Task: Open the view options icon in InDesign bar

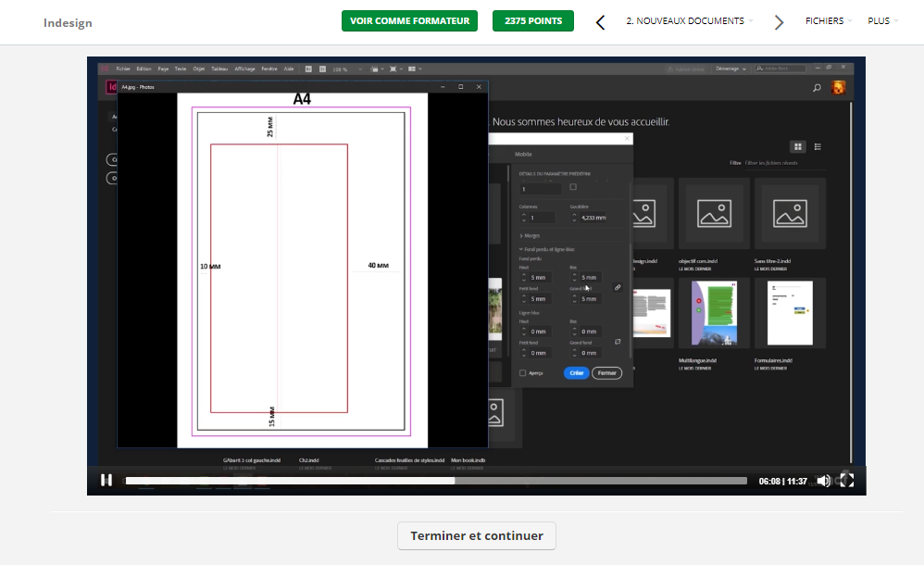Action: (375, 69)
